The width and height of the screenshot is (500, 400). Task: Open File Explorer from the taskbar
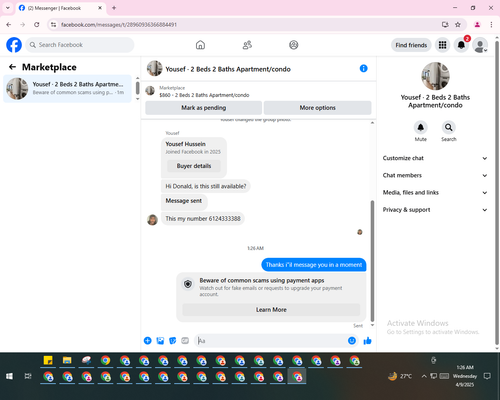pos(67,360)
